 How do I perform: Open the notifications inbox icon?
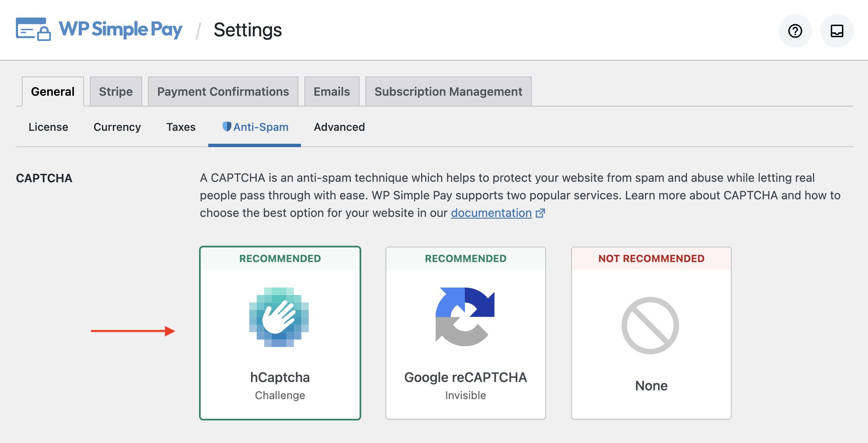point(837,31)
